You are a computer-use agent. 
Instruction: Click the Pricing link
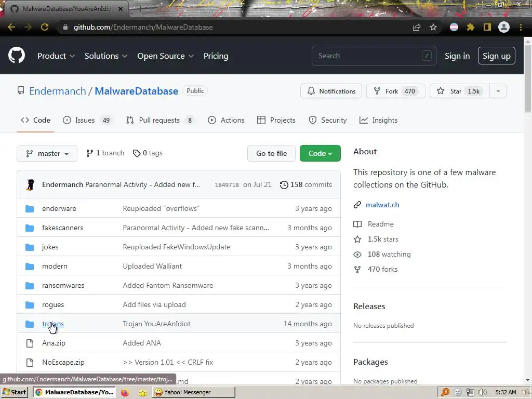coord(216,56)
